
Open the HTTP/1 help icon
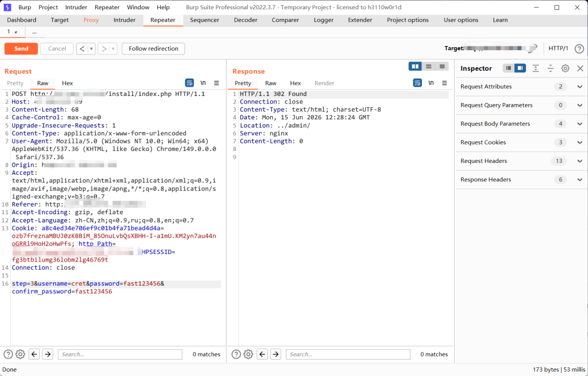point(579,48)
